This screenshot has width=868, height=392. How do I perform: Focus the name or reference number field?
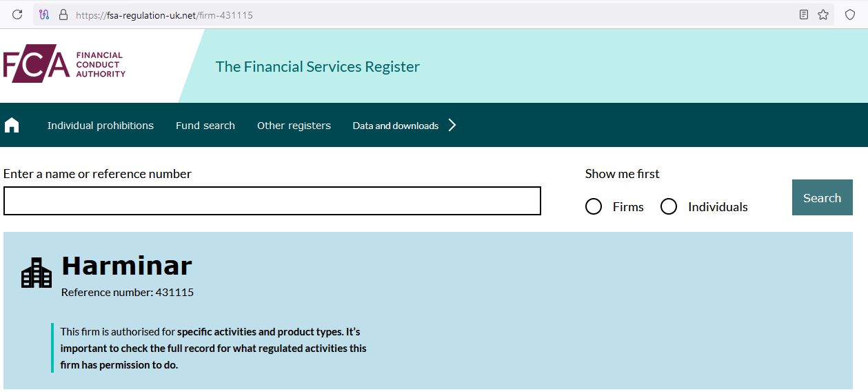272,201
